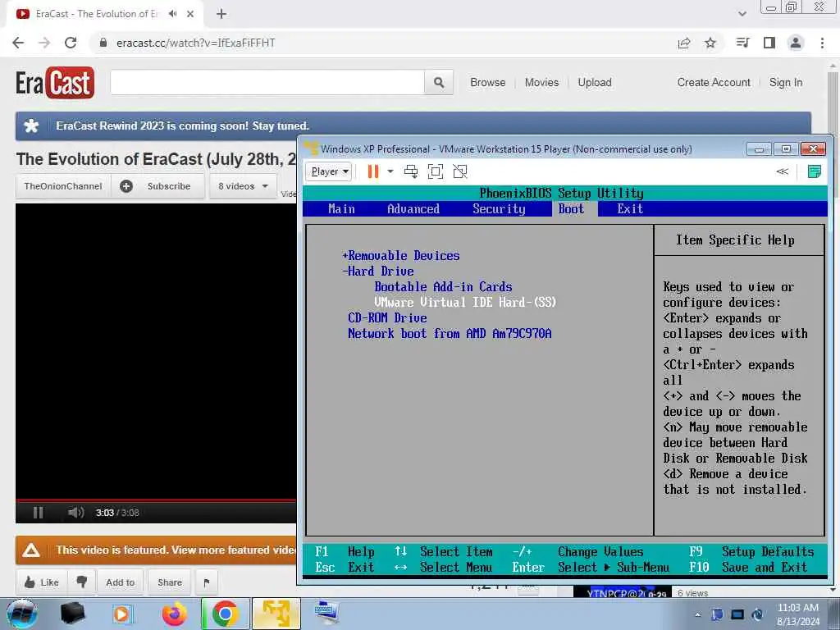Image resolution: width=840 pixels, height=630 pixels.
Task: Open the Chrome profile avatar
Action: coord(796,43)
